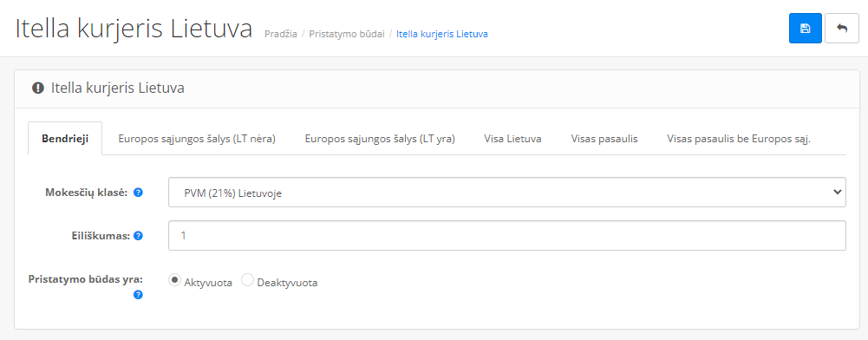Open Visas pasaulis be Europos sąj. tab
The image size is (868, 340).
click(739, 139)
